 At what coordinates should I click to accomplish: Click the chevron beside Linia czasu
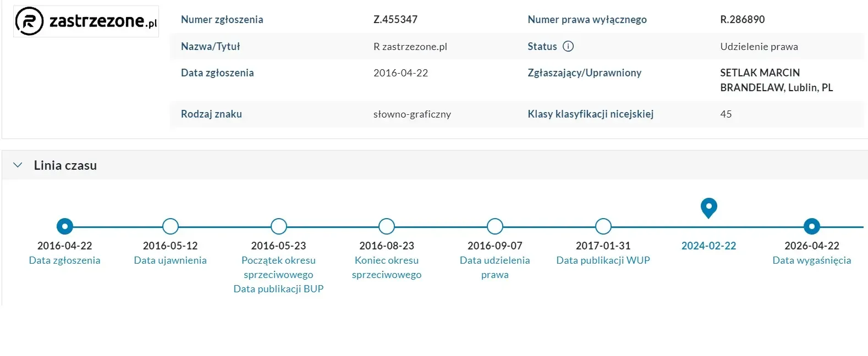[x=17, y=165]
